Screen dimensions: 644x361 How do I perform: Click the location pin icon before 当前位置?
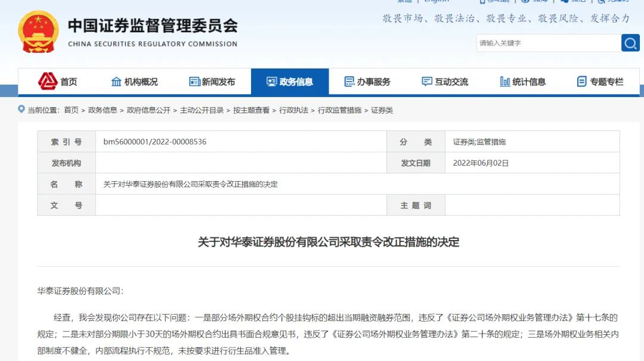(21, 109)
